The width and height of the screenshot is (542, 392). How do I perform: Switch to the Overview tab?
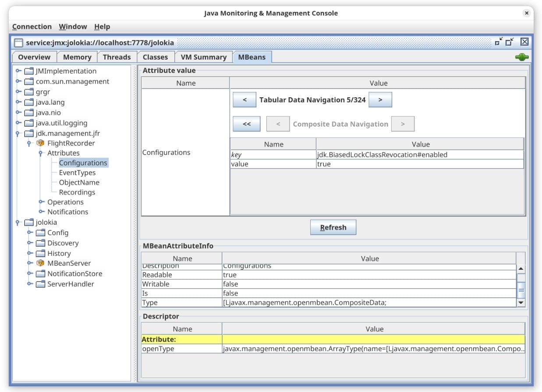pos(34,57)
